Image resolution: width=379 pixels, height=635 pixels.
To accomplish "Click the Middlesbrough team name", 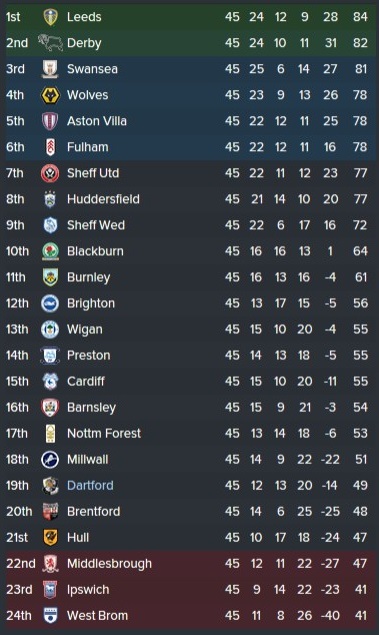I will 109,564.
